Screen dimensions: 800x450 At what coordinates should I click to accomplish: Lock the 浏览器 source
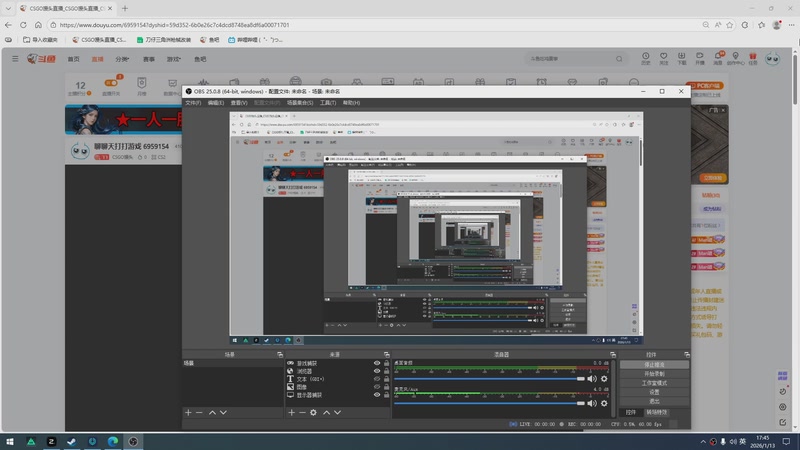click(386, 371)
